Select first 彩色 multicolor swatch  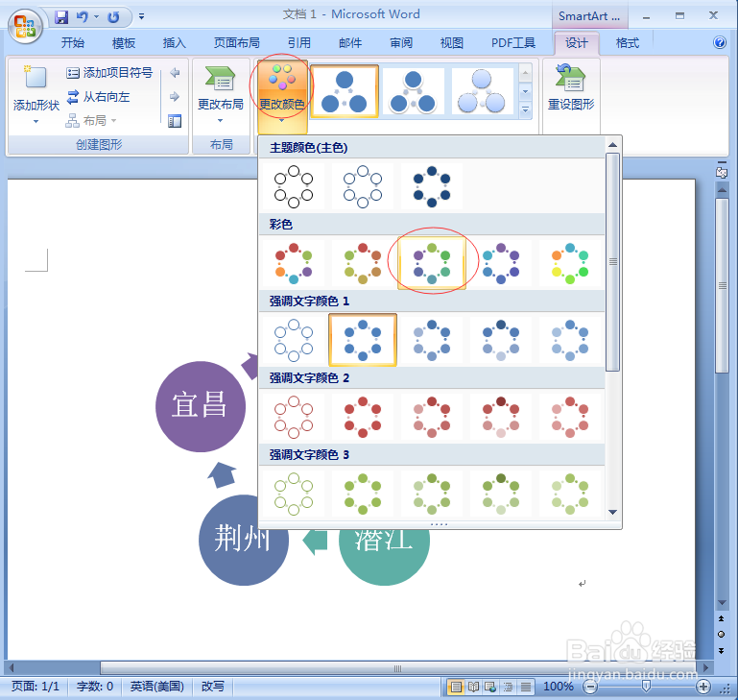pos(294,263)
